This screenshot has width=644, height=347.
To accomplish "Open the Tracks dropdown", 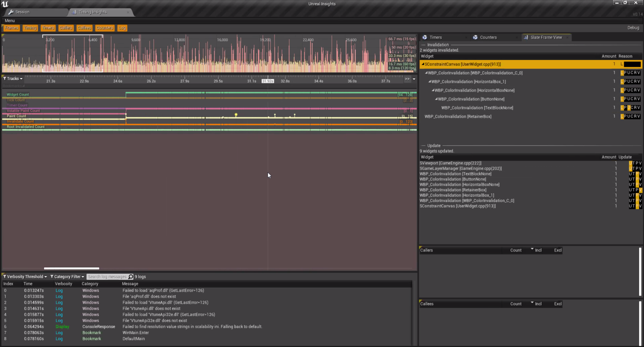I will 12,79.
